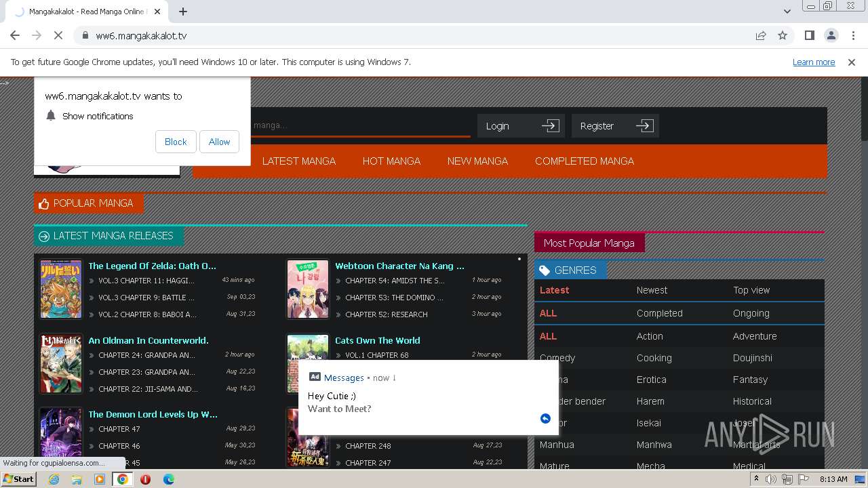Open Opera browser from taskbar
Image resolution: width=868 pixels, height=488 pixels.
(x=145, y=479)
